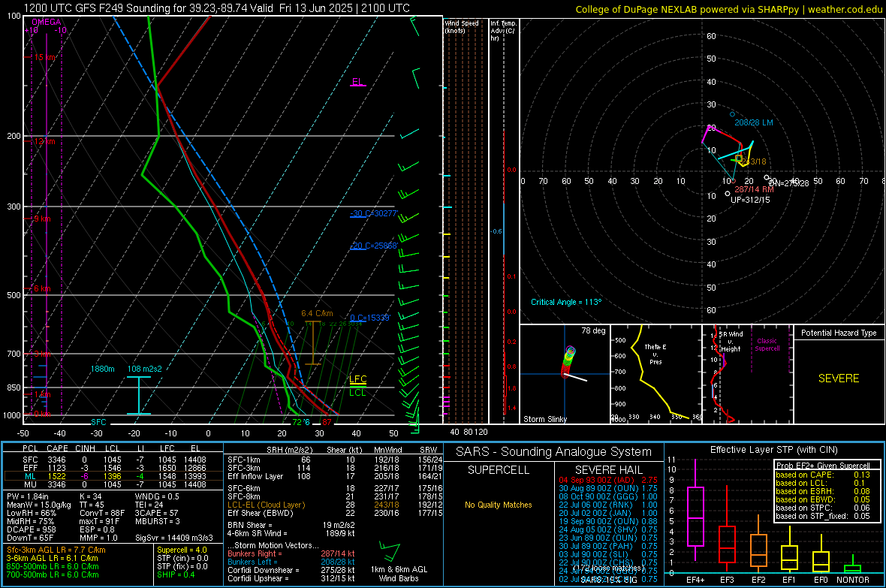This screenshot has height=588, width=886.
Task: Click the College of DuPage NEXLAB credit text
Action: [728, 9]
